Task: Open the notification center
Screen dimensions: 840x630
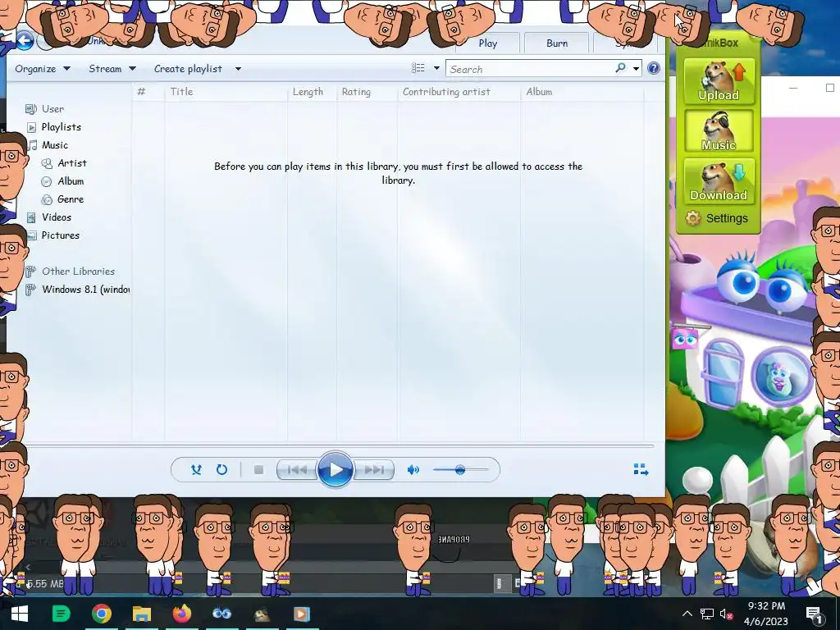Action: click(x=815, y=614)
